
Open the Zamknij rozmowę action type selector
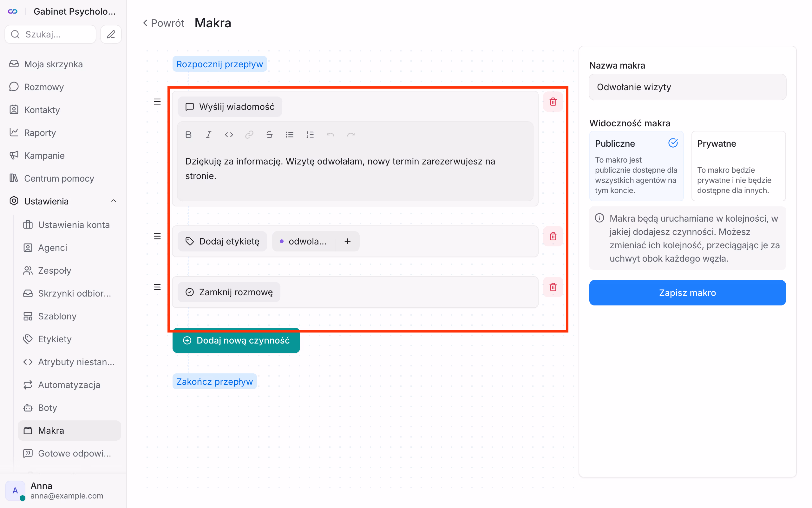click(x=229, y=292)
